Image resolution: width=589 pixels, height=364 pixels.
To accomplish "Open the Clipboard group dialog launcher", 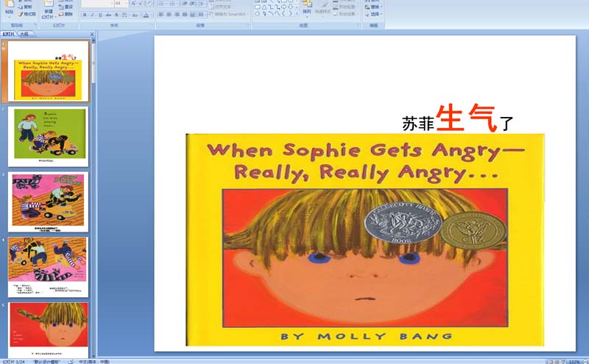I will (x=36, y=25).
